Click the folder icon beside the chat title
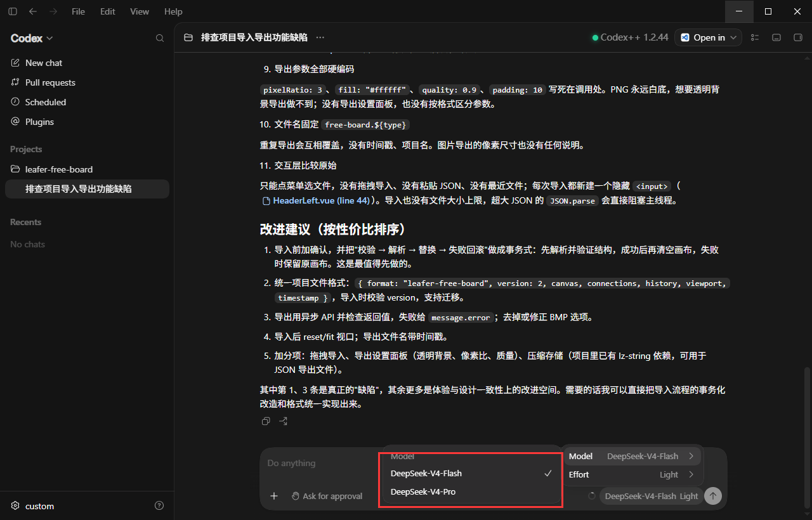 pos(188,37)
